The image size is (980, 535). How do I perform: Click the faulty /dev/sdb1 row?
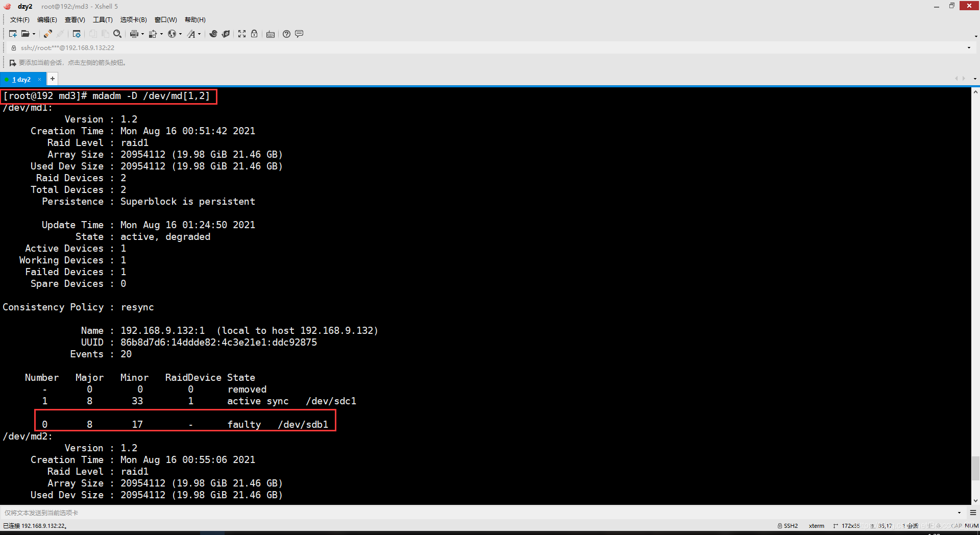tap(185, 424)
